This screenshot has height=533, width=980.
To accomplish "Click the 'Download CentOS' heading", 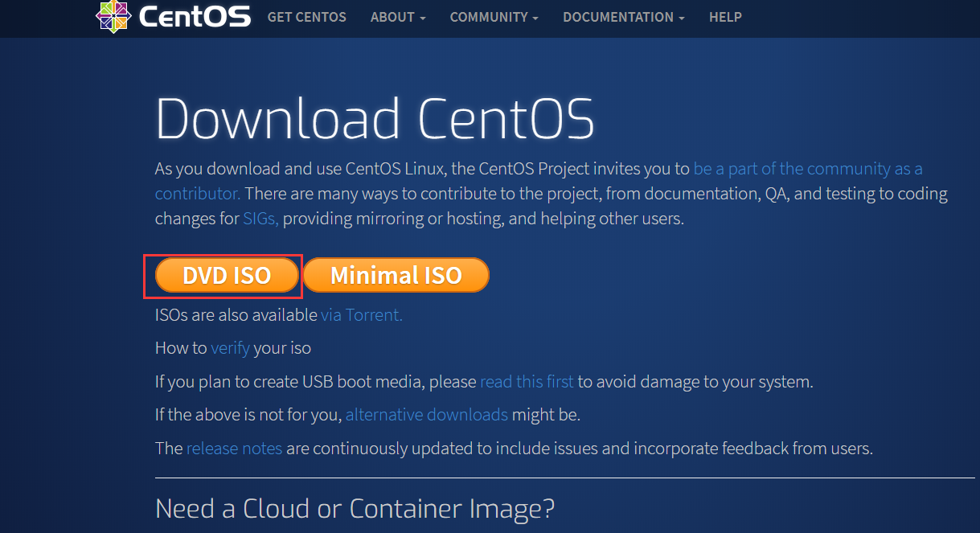I will 375,118.
